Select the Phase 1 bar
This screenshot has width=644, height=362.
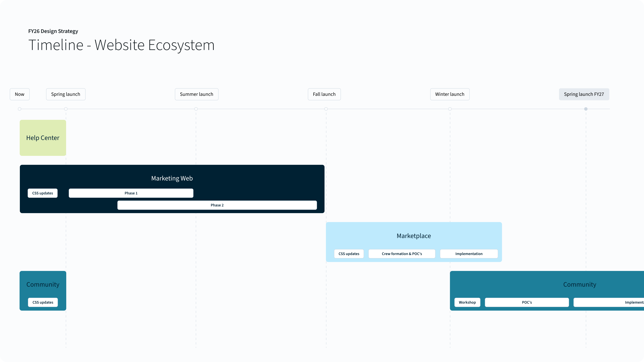click(x=131, y=193)
